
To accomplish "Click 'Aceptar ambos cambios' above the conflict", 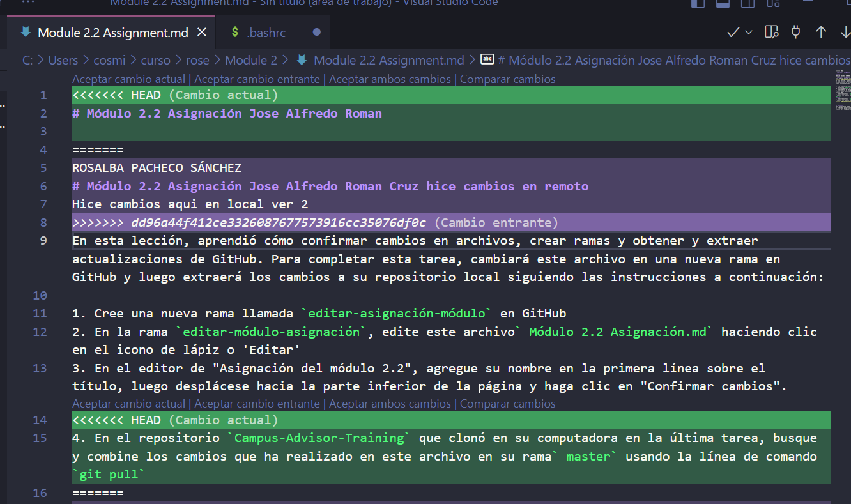I will (x=390, y=79).
